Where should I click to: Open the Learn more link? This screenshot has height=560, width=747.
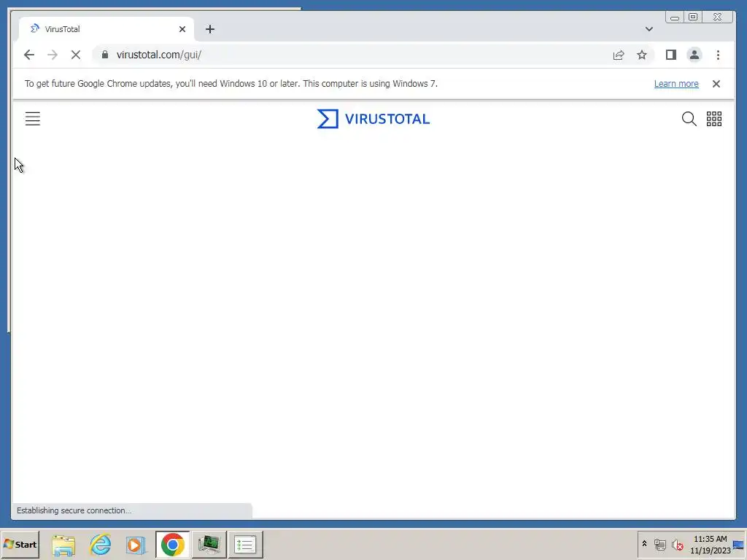[676, 84]
